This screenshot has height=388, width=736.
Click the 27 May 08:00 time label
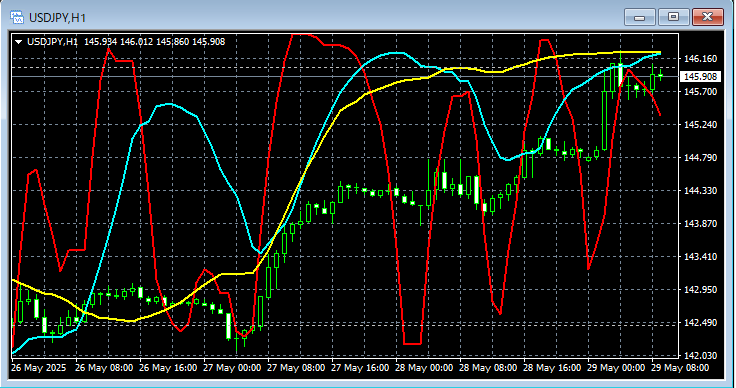click(x=296, y=367)
